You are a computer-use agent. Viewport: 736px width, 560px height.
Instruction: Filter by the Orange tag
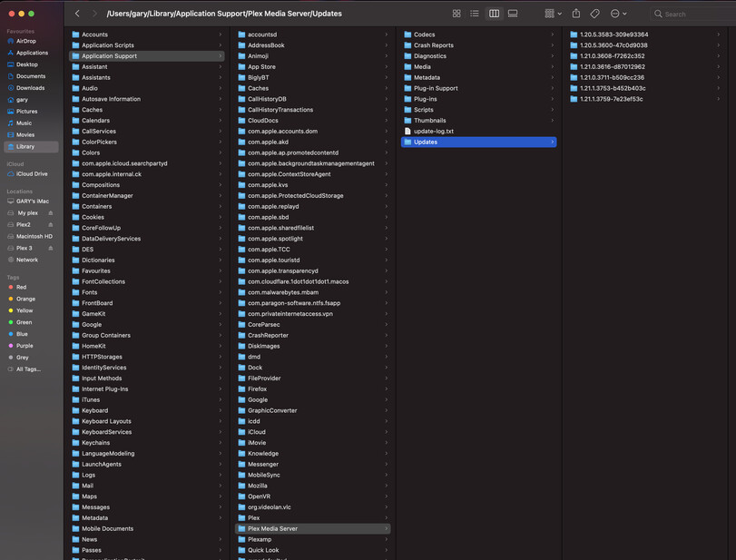point(31,299)
